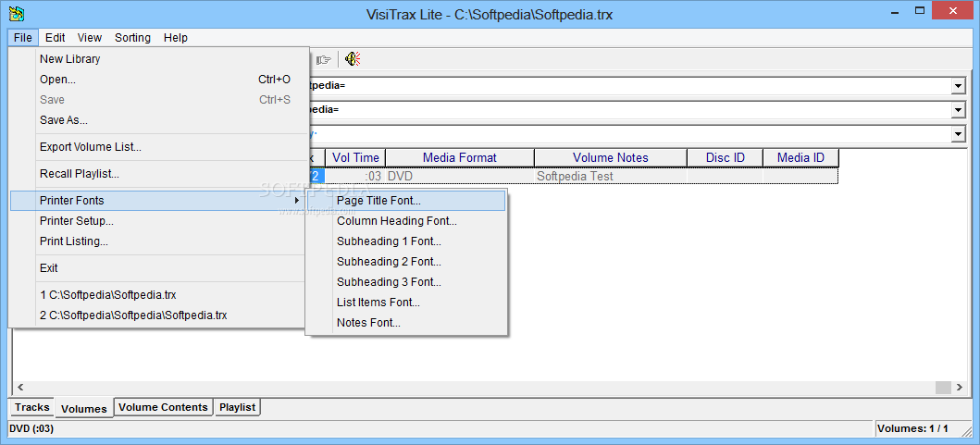Click the pointing hand toolbar icon
Viewport: 980px width, 445px height.
click(324, 60)
